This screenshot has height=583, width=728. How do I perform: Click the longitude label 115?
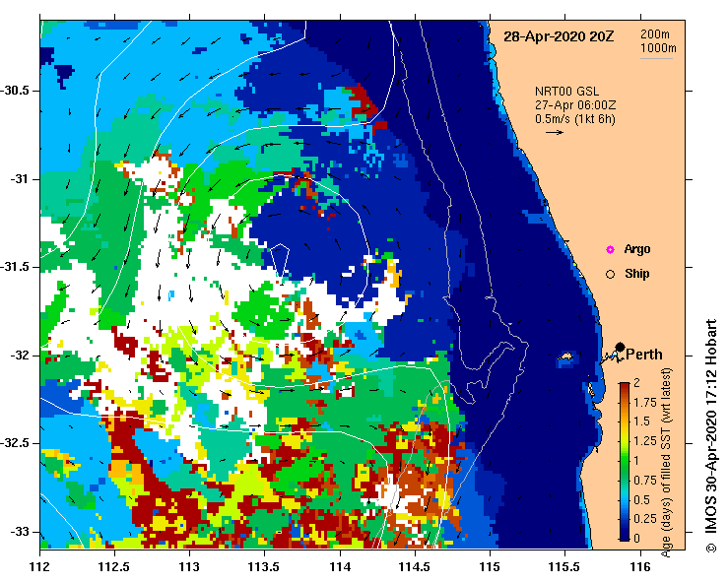(490, 567)
